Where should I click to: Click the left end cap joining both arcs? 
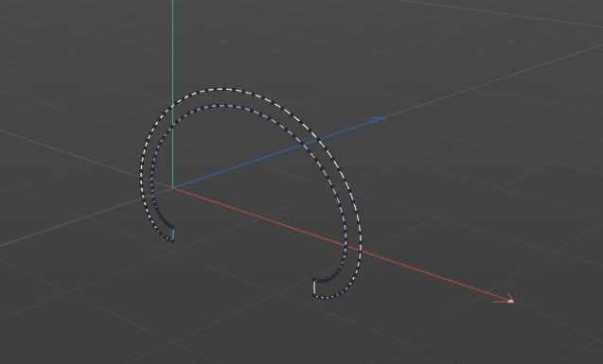point(172,234)
